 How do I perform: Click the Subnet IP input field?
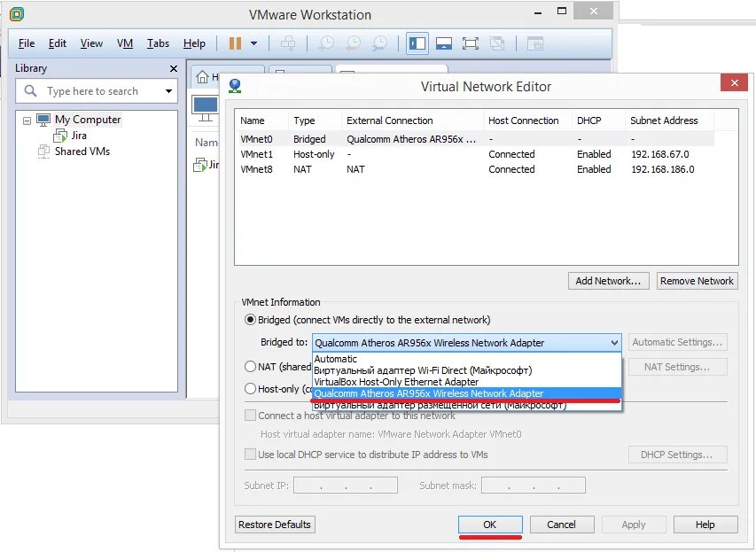346,486
